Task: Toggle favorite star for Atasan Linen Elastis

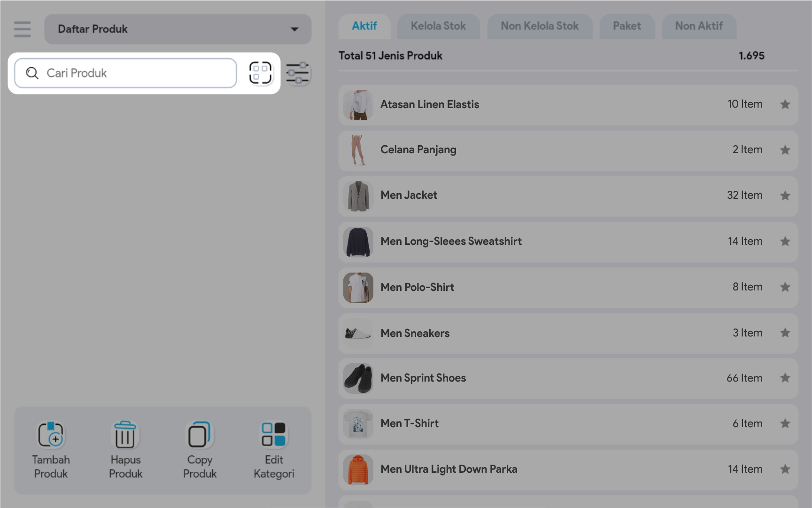Action: pos(785,104)
